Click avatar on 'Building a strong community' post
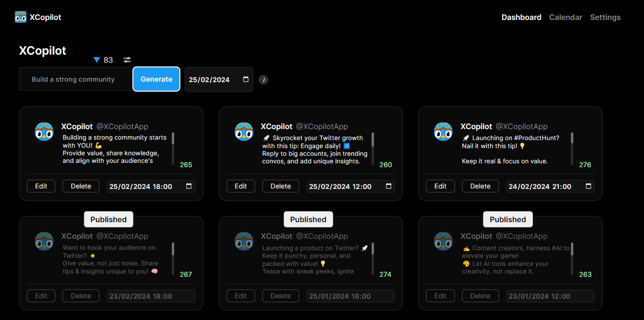The height and width of the screenshot is (320, 644). tap(44, 132)
